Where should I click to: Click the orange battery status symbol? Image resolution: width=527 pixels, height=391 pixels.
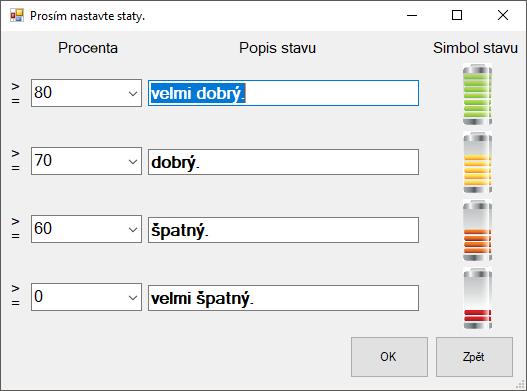[477, 231]
